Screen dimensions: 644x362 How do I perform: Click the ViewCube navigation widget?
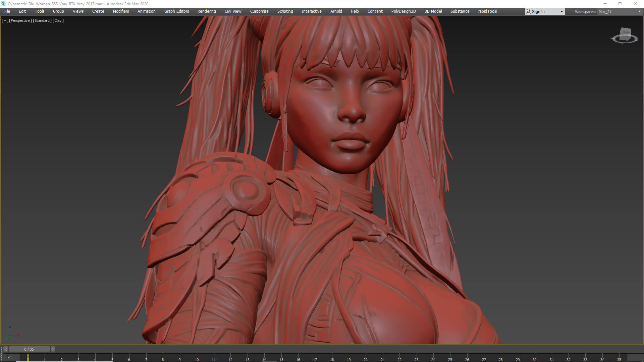tap(624, 36)
